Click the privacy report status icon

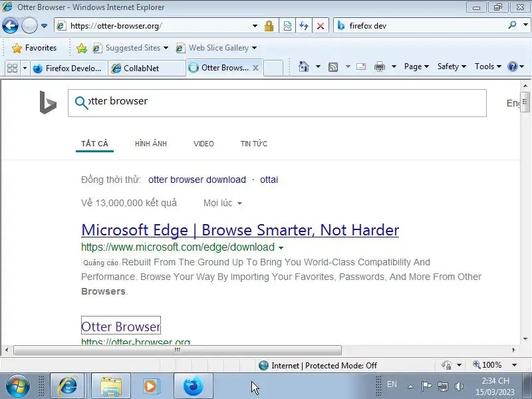[446, 365]
